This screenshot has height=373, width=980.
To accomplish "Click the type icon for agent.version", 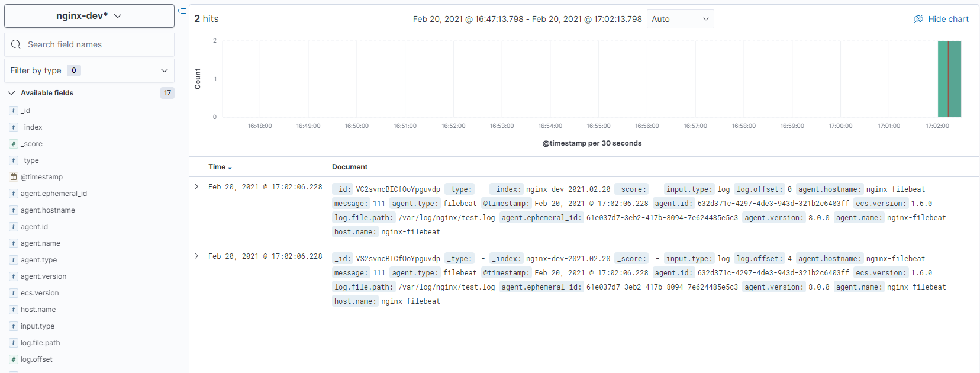I will coord(14,276).
